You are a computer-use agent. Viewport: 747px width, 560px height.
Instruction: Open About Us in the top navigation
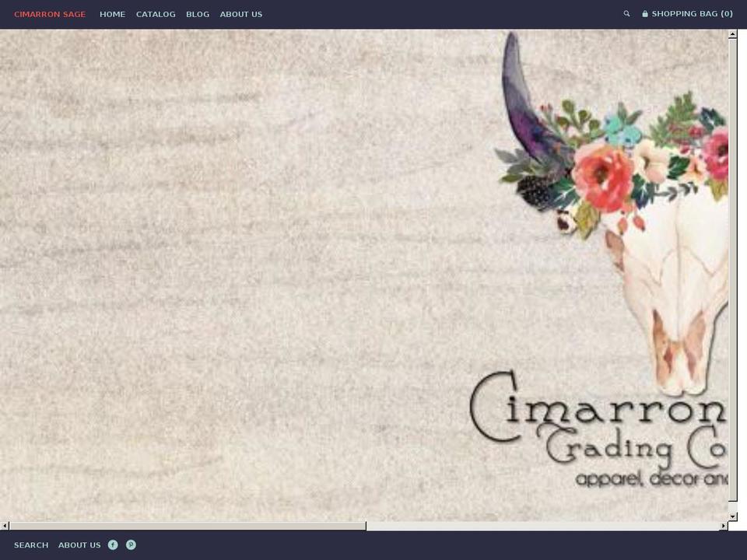(x=241, y=14)
